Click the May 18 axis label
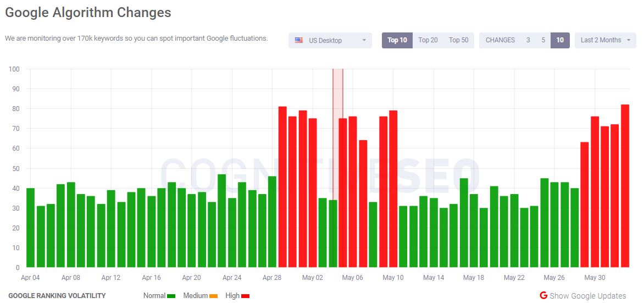644x303 pixels. coord(474,278)
